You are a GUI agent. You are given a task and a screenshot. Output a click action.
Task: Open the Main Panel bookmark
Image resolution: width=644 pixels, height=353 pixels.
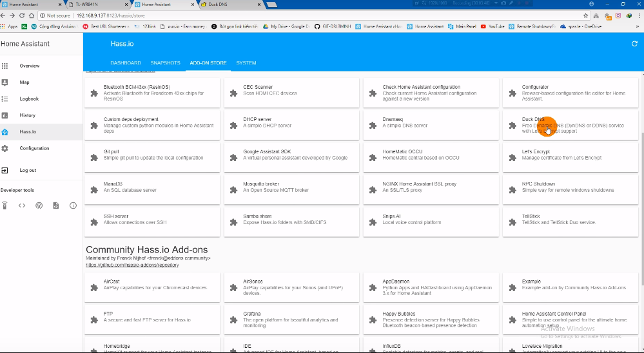(463, 26)
